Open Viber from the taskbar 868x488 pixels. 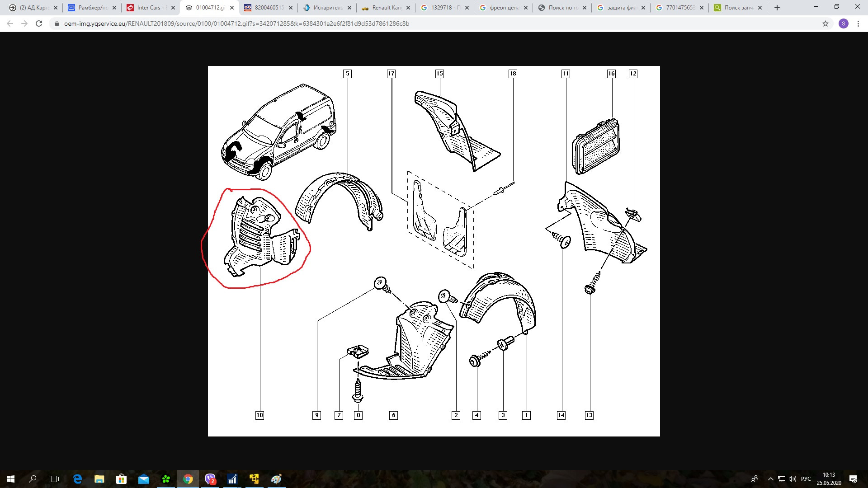click(210, 479)
